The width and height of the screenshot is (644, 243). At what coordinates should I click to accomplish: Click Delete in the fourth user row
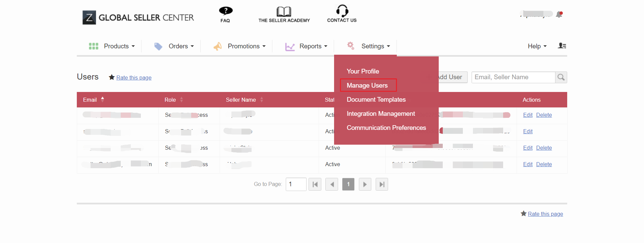pos(544,164)
